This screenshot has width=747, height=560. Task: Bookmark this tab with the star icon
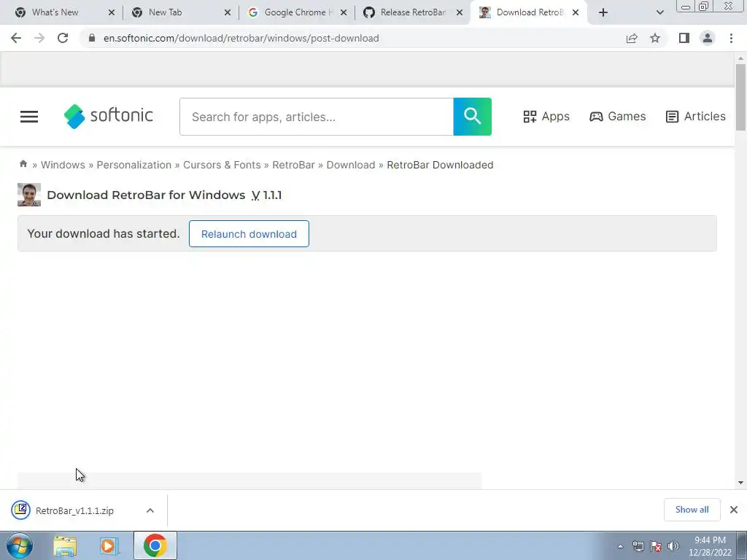click(x=655, y=38)
